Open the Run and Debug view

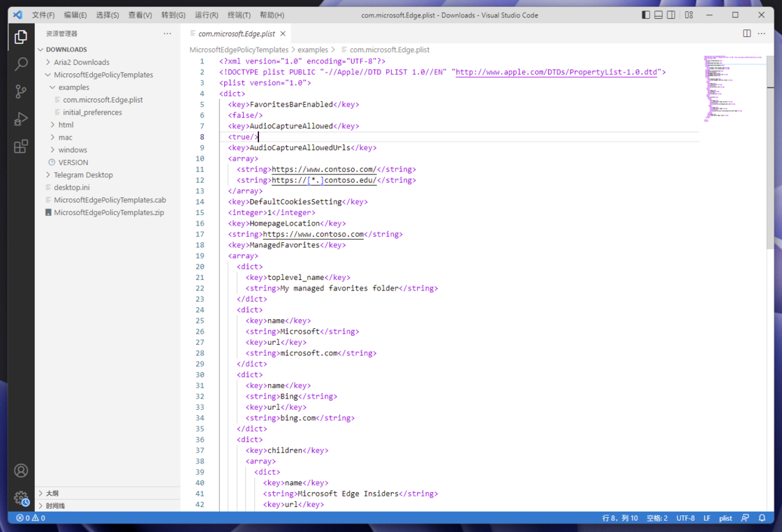[21, 119]
